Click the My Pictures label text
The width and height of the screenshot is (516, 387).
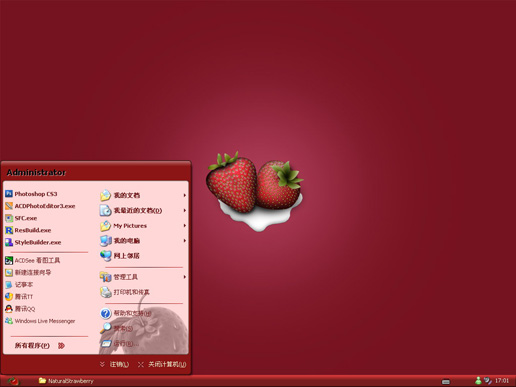[x=130, y=226]
